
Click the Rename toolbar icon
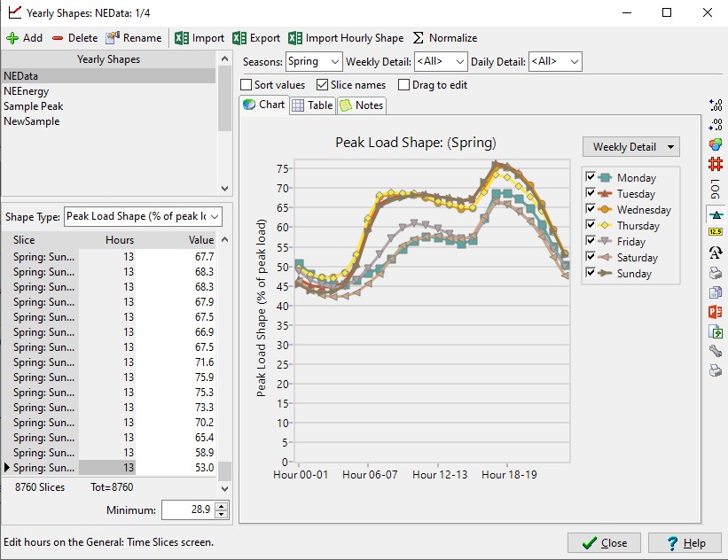click(113, 38)
